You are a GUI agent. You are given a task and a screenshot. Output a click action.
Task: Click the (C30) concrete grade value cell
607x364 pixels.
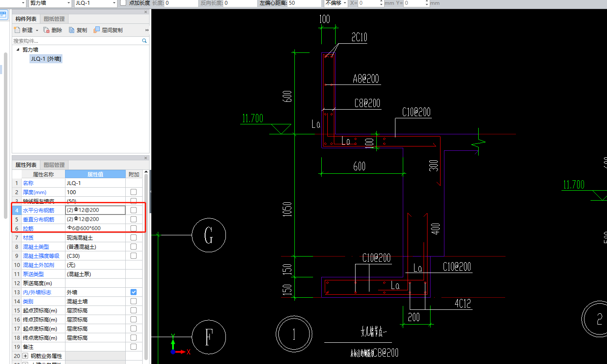pos(95,256)
